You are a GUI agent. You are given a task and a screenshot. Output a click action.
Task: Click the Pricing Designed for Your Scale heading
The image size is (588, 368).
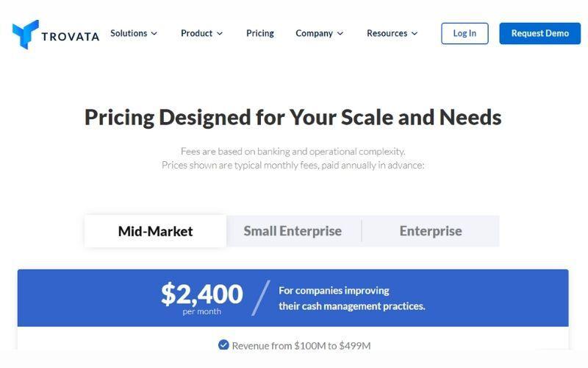293,117
